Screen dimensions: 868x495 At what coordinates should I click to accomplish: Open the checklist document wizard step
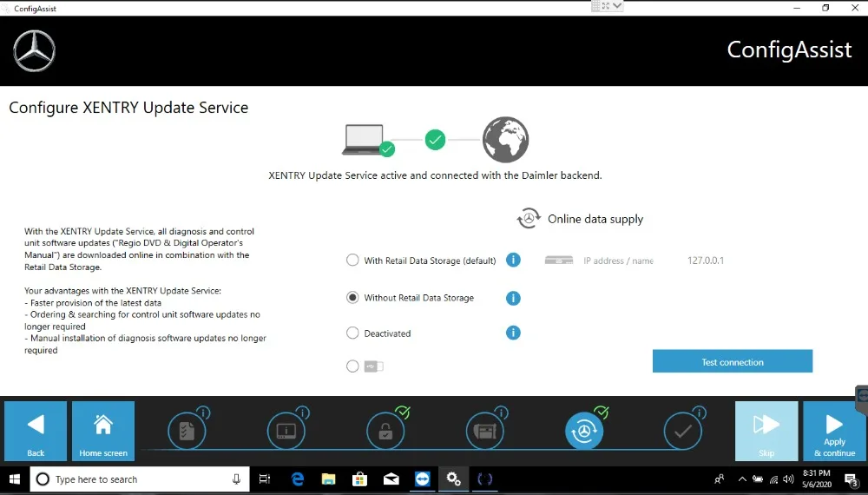[187, 430]
